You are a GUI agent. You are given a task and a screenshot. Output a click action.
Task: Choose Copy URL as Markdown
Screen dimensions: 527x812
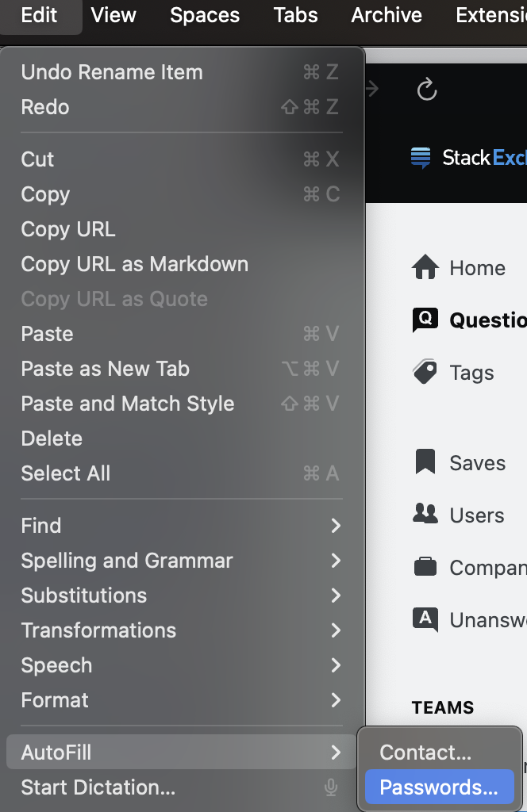click(135, 264)
